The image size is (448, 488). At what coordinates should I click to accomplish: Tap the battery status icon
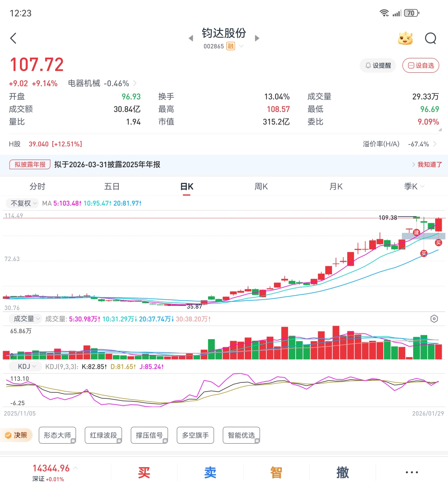pyautogui.click(x=411, y=13)
